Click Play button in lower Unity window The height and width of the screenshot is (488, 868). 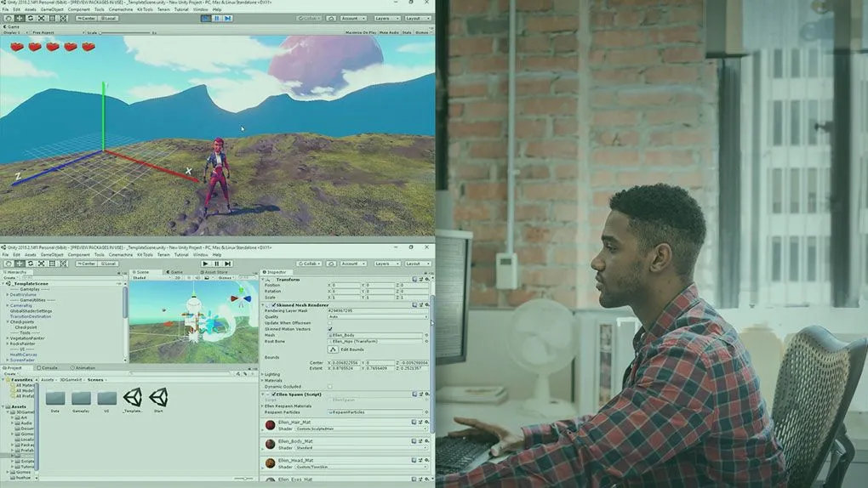[x=205, y=264]
